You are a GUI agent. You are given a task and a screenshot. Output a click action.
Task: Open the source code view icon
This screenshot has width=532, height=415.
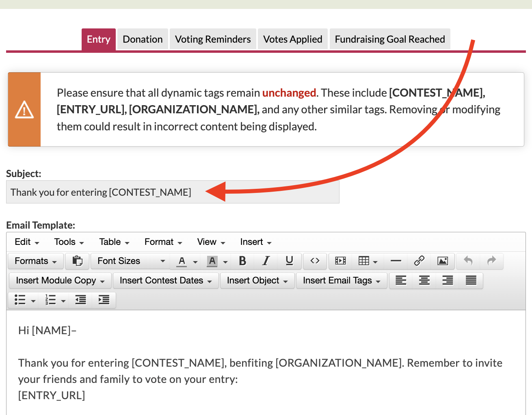pos(315,261)
